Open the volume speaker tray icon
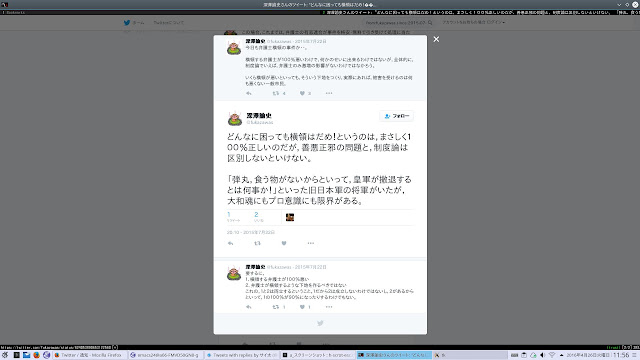 tap(542, 355)
